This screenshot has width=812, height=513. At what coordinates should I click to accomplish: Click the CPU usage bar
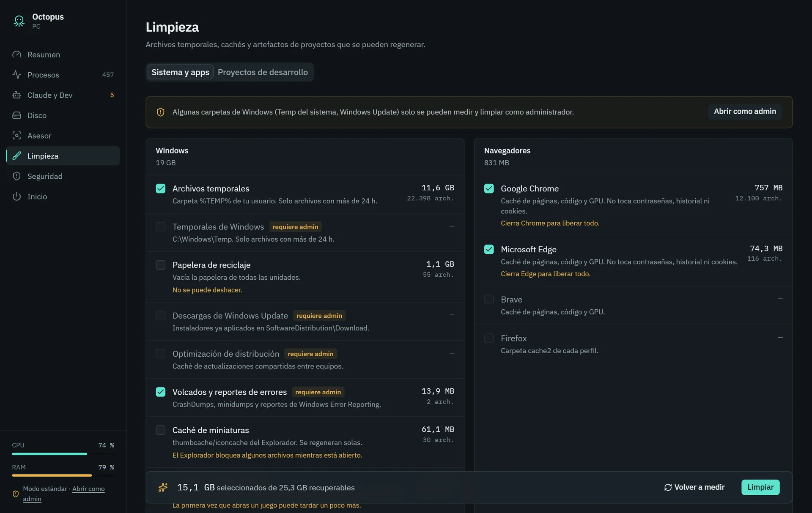(63, 454)
